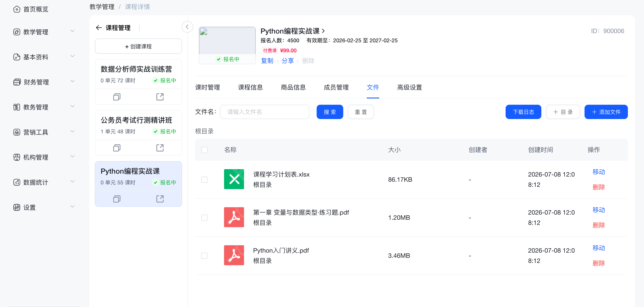
Task: Expand the 基本资料 menu arrow
Action: (x=72, y=56)
